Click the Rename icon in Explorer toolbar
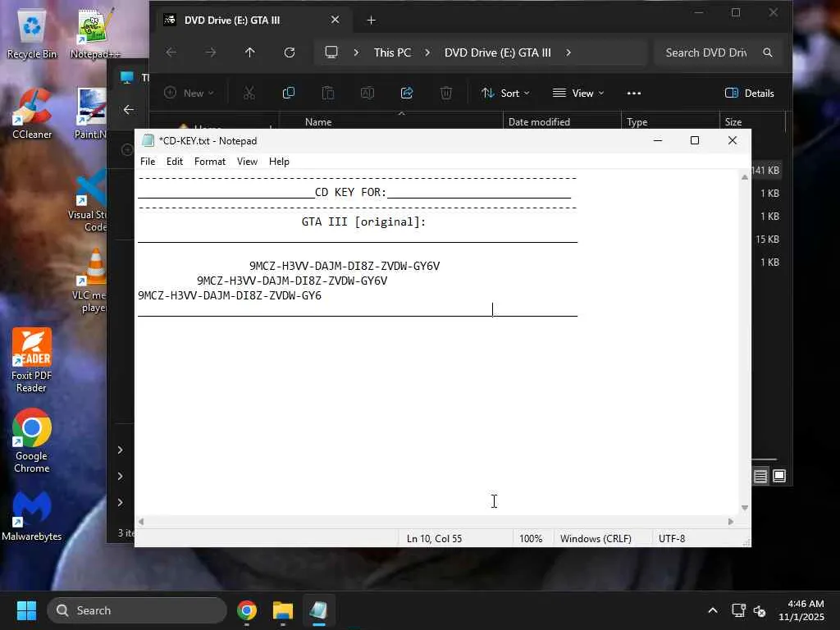840x630 pixels. click(x=367, y=94)
